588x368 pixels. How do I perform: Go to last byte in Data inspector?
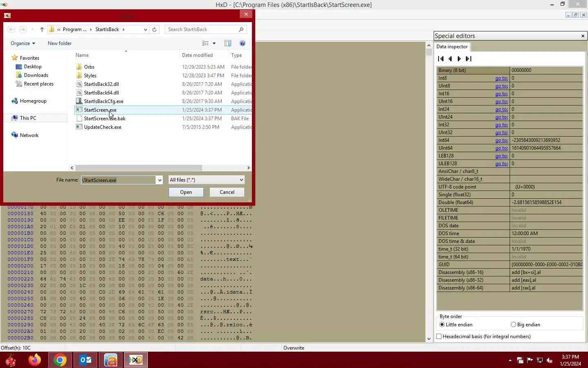[x=468, y=59]
